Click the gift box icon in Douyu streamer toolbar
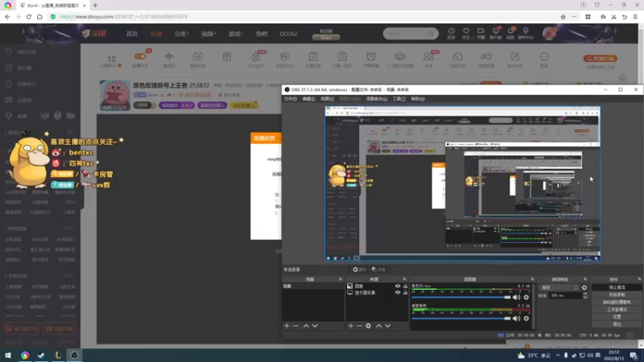The image size is (644, 362). [x=227, y=56]
